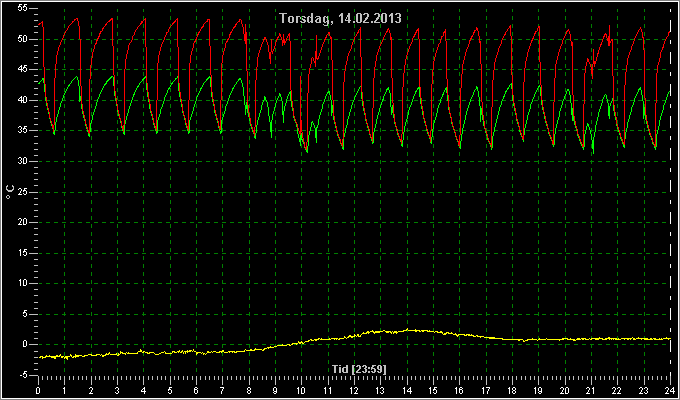Select hour 21 on the time axis
The width and height of the screenshot is (680, 400).
591,390
